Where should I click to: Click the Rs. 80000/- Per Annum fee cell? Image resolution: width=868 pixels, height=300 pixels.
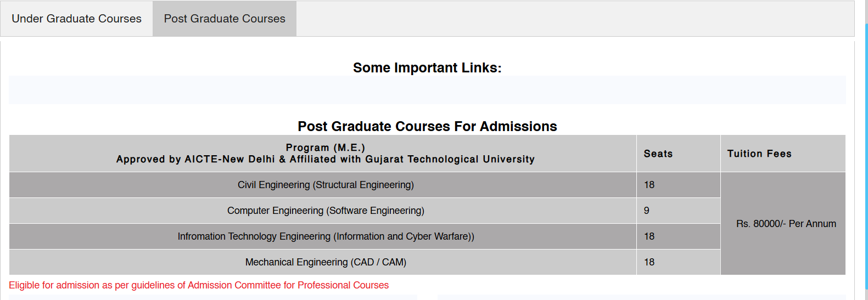click(x=786, y=224)
